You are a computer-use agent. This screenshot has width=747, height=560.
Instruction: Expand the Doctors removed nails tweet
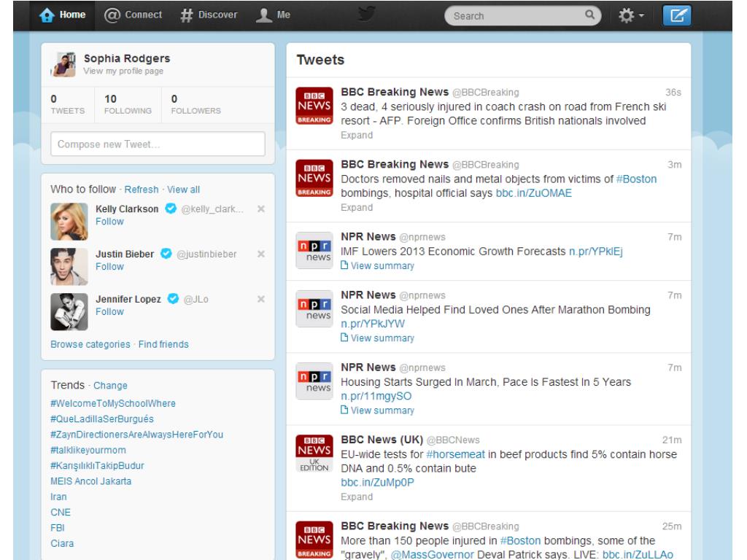coord(357,208)
